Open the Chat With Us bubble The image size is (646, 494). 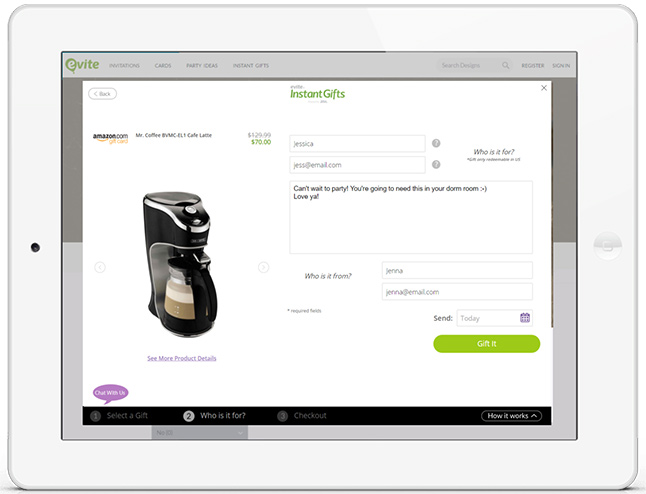[x=110, y=393]
